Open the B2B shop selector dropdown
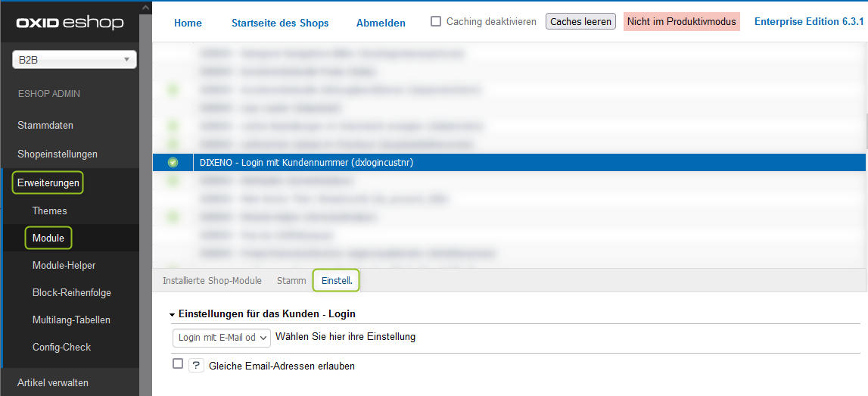 75,61
